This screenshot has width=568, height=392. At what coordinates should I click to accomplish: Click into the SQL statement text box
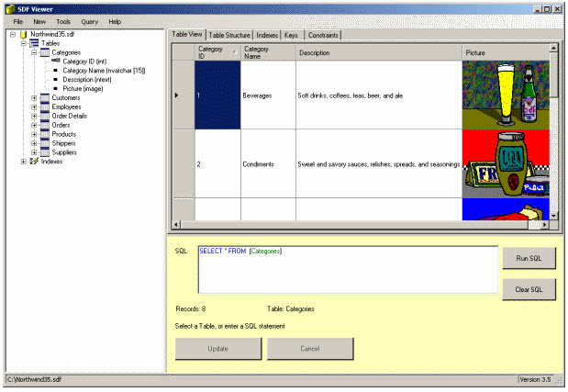tap(347, 268)
